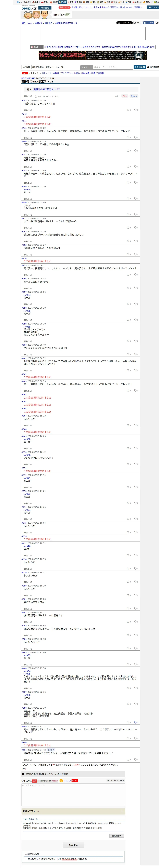159x868 pixels.
Task: Click the ログイン login button
Action: point(153,7)
